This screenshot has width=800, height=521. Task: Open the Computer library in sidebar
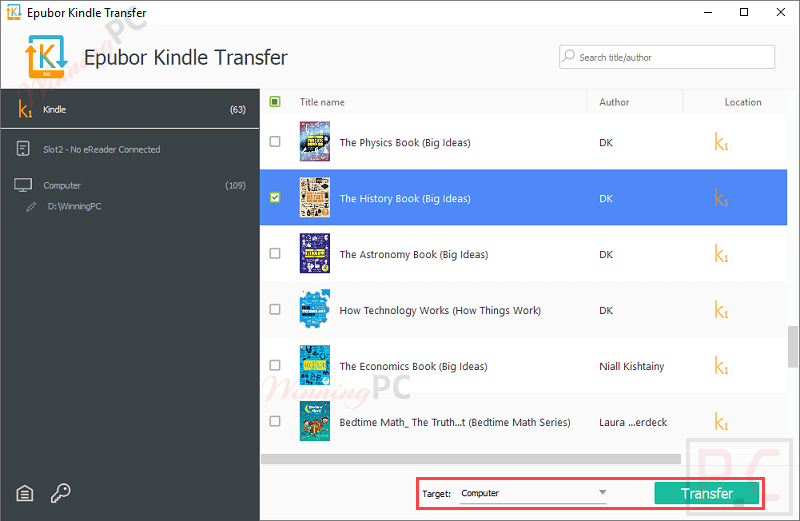pyautogui.click(x=130, y=185)
